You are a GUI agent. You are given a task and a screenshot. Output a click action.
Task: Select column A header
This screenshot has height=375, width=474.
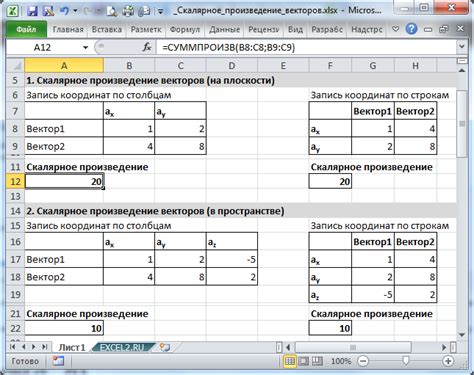pos(64,66)
